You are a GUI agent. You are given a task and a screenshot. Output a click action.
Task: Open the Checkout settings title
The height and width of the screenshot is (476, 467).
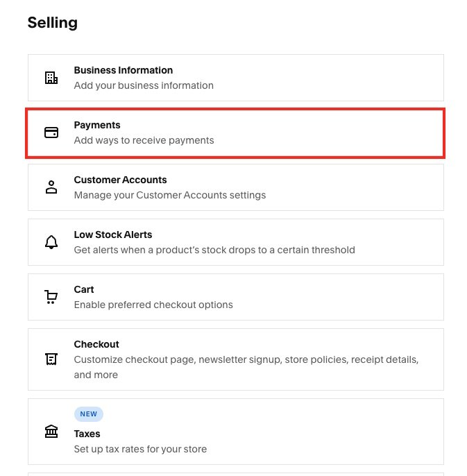[96, 344]
